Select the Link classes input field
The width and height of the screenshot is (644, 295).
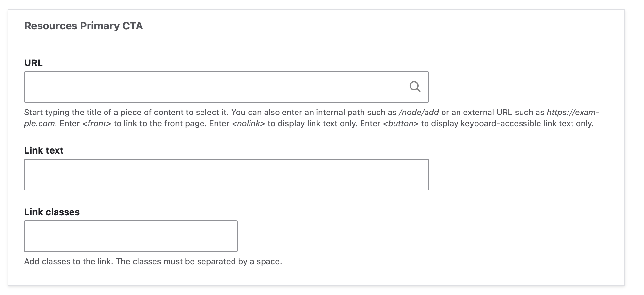tap(131, 236)
